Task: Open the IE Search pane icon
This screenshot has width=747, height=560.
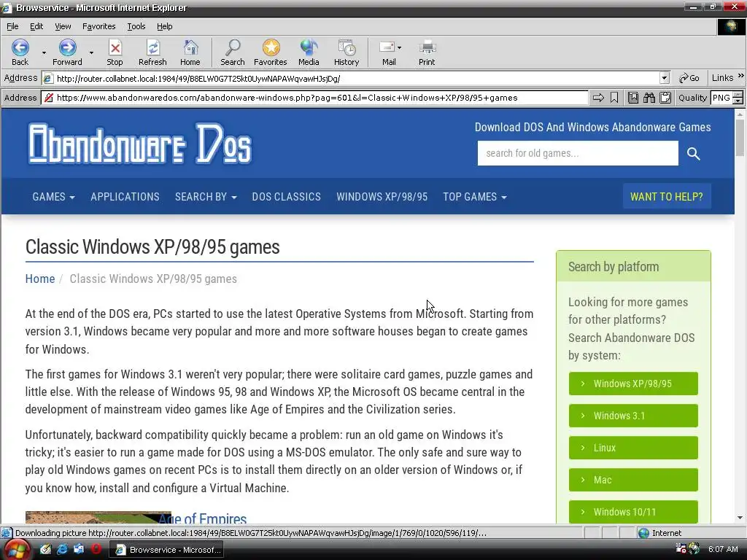Action: [x=233, y=47]
